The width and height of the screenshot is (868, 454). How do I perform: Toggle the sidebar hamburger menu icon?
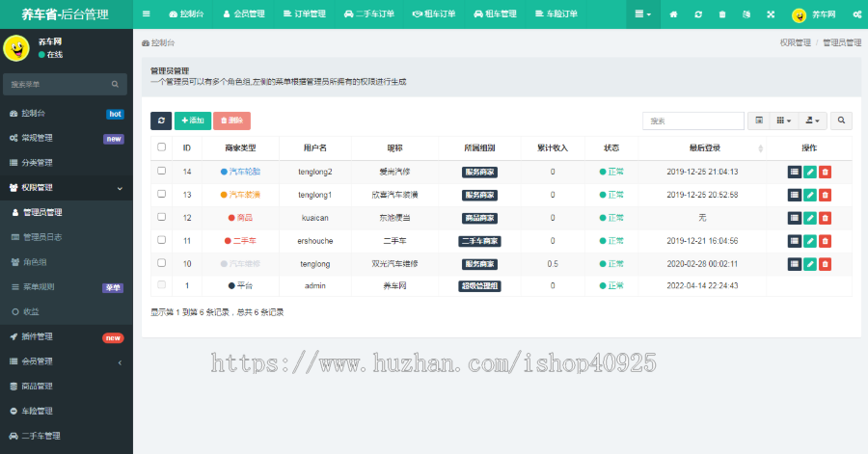coord(147,13)
